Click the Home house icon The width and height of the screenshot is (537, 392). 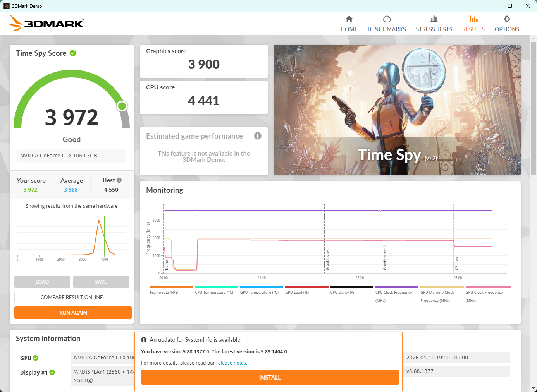pyautogui.click(x=349, y=19)
